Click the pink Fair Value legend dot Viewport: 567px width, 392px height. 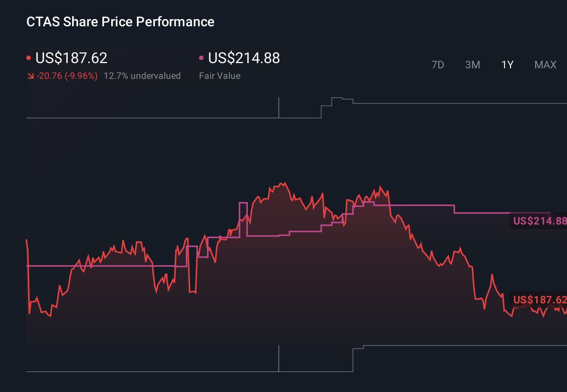[x=201, y=57]
